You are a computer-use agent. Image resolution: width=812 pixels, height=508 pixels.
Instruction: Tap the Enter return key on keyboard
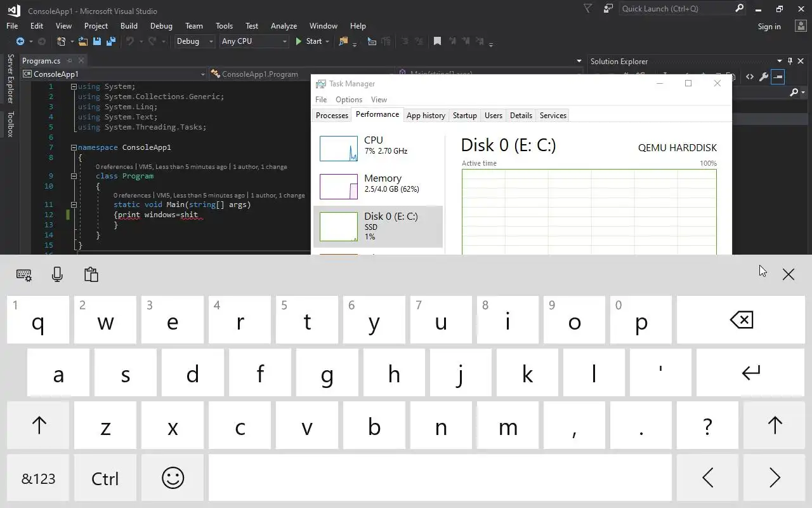pos(750,372)
